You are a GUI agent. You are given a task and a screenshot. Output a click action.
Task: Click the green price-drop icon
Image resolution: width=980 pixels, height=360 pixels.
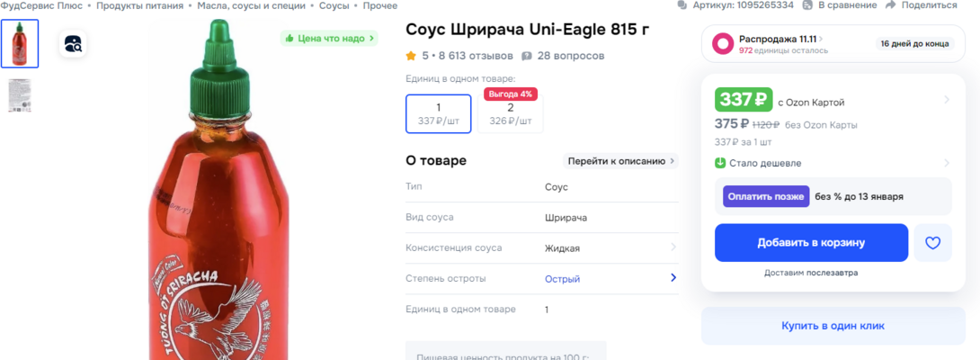point(720,163)
